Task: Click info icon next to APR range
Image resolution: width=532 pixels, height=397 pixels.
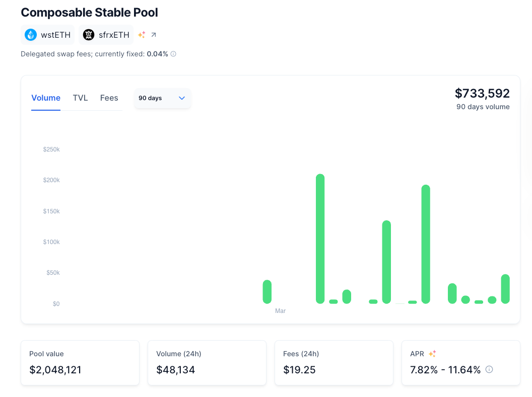Action: (x=489, y=369)
